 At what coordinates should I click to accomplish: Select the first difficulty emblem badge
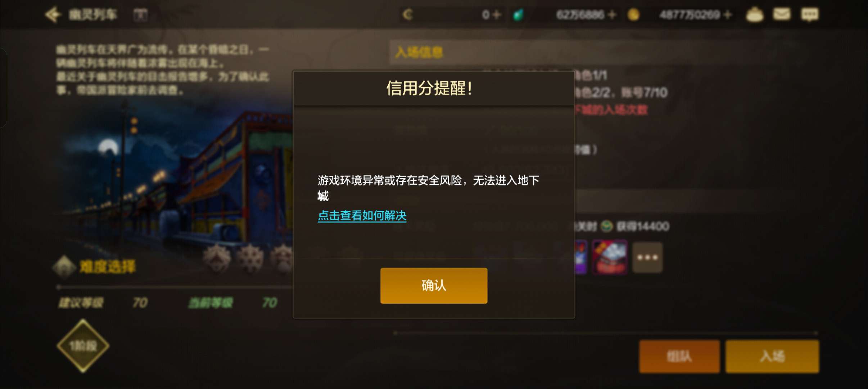tap(217, 258)
